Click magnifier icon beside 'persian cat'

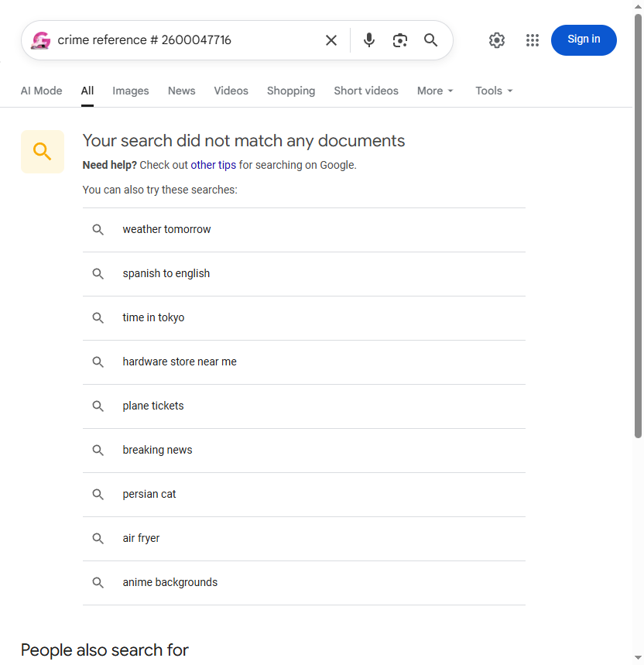98,495
